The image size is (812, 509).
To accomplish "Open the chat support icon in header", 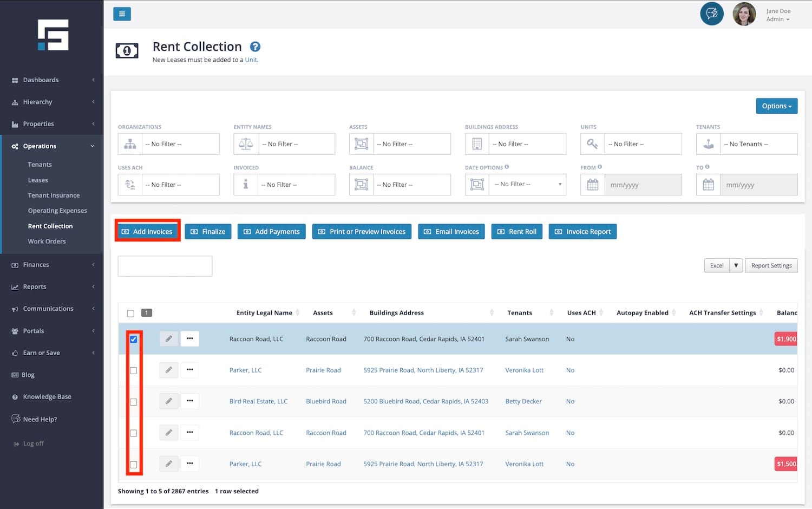I will click(711, 14).
